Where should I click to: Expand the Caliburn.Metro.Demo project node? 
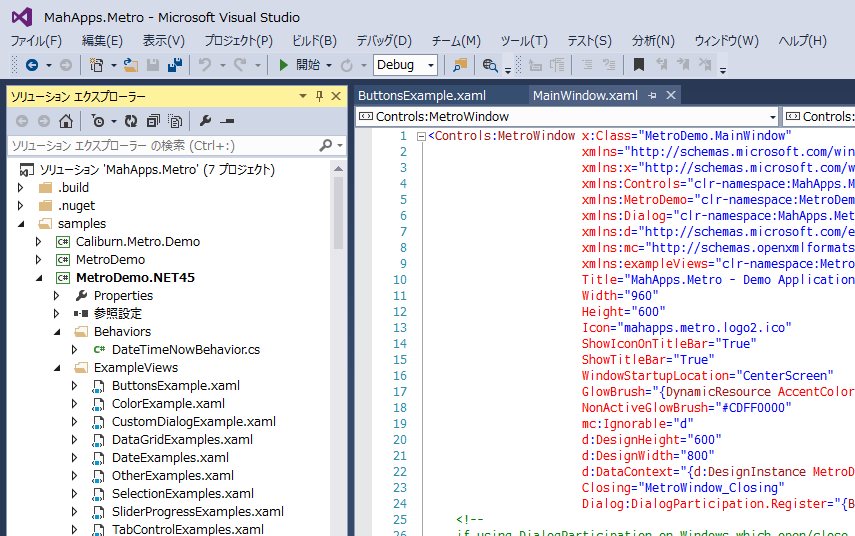(x=39, y=242)
